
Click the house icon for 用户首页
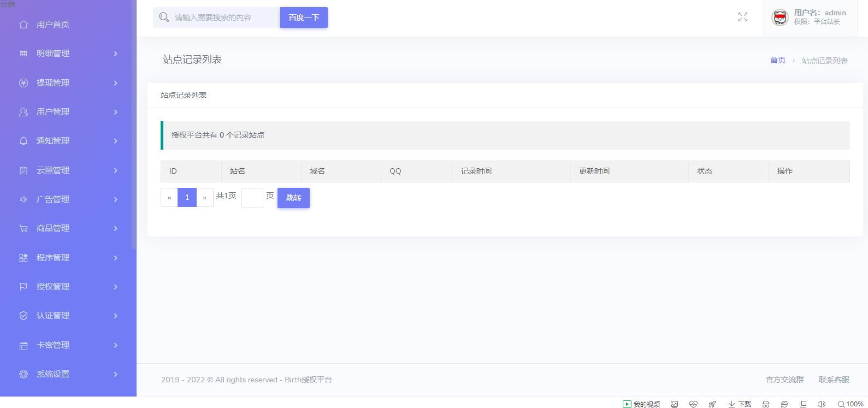coord(23,25)
